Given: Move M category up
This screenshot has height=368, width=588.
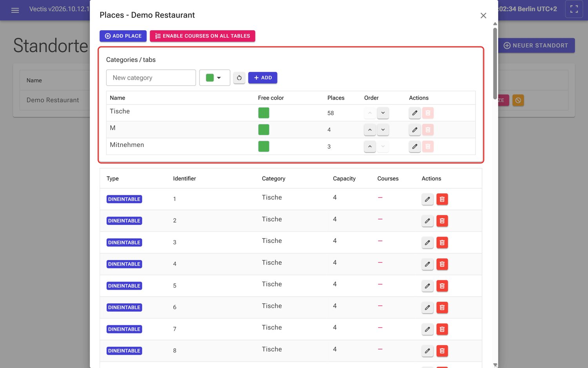Looking at the screenshot, I should [370, 129].
